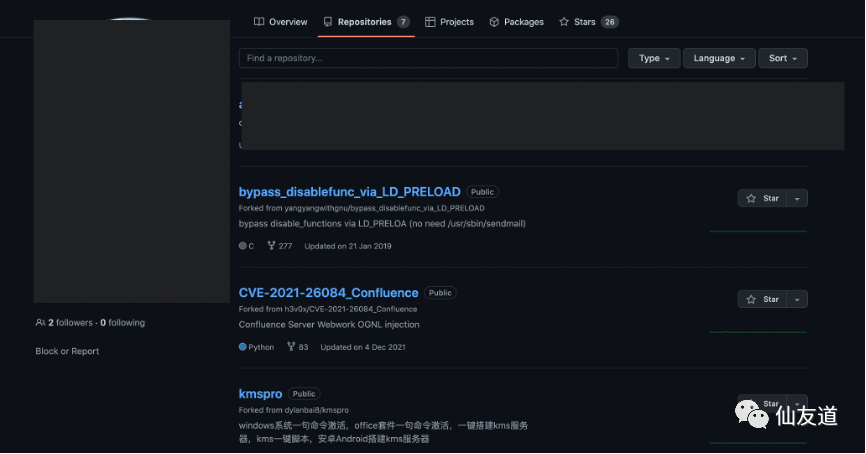Open dylanbai8/kmspro fork source link
866x454 pixels.
(316, 410)
